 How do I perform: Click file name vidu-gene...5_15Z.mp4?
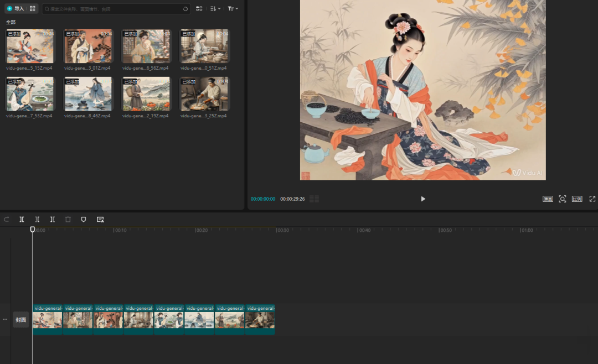29,68
